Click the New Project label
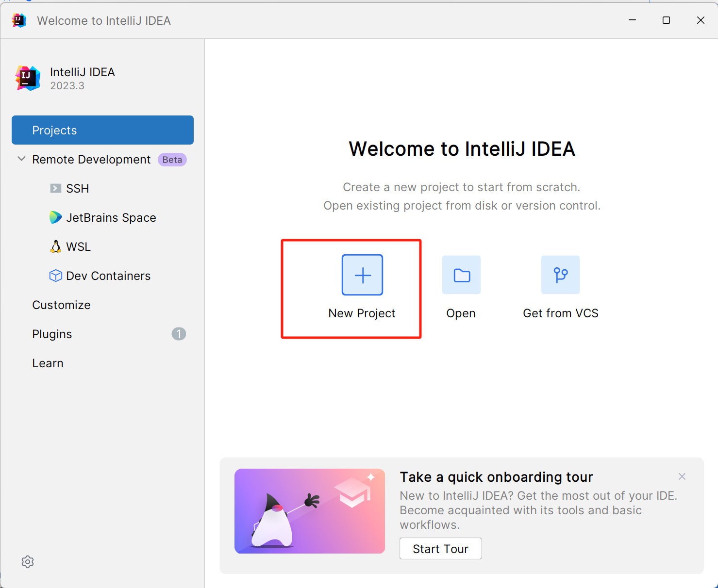Image resolution: width=718 pixels, height=588 pixels. pyautogui.click(x=362, y=313)
